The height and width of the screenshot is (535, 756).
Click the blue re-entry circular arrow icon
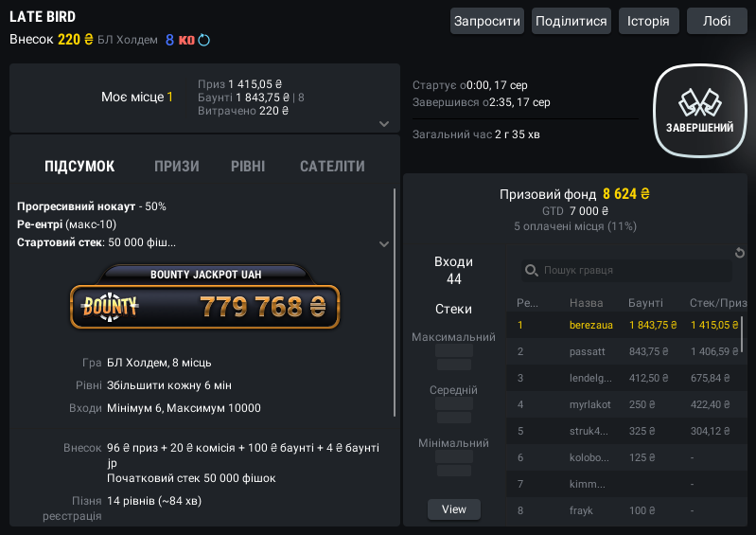point(204,40)
